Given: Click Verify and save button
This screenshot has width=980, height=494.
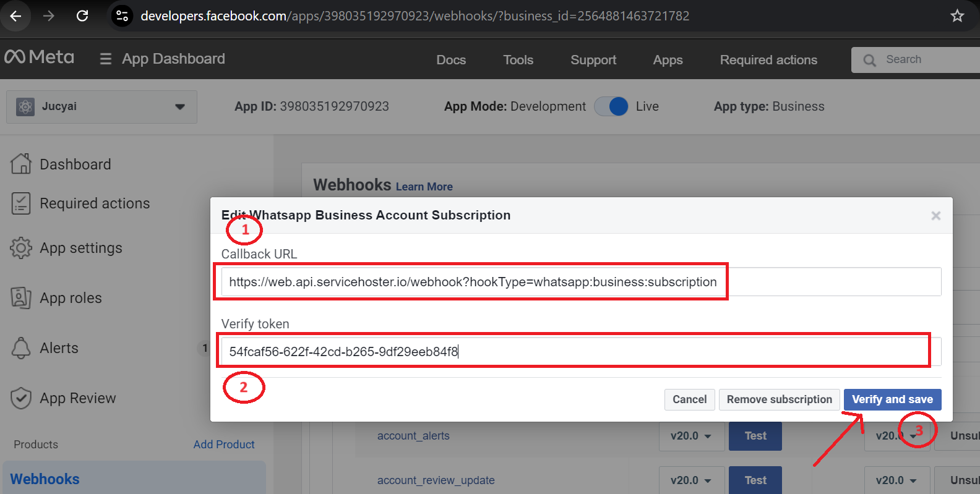Looking at the screenshot, I should pos(892,399).
